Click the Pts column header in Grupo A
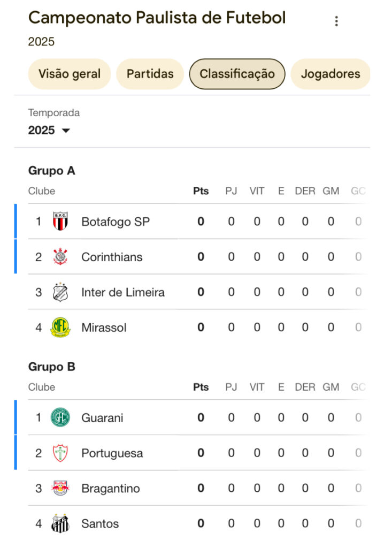This screenshot has height=548, width=392. (201, 191)
